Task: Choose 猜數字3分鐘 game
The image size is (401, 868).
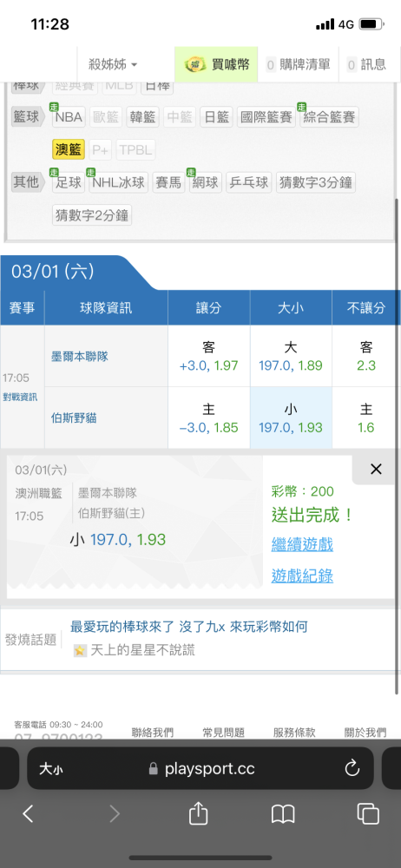Action: coord(316,182)
